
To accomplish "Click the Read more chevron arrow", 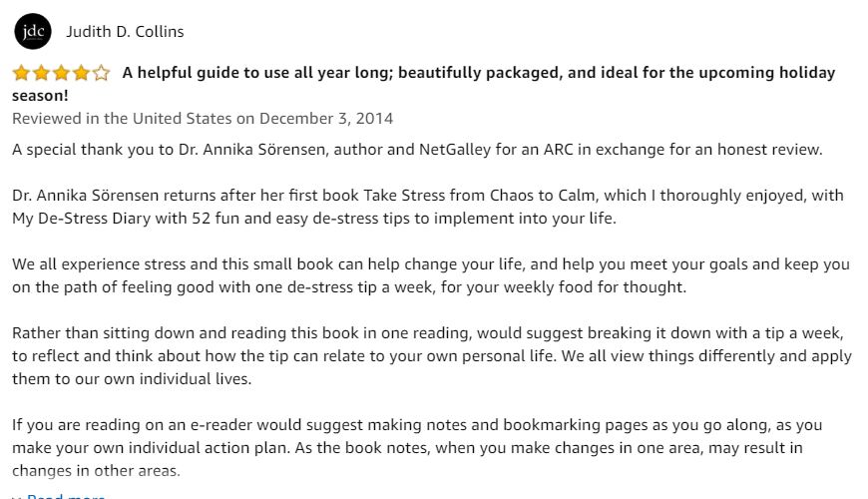I will [17, 496].
